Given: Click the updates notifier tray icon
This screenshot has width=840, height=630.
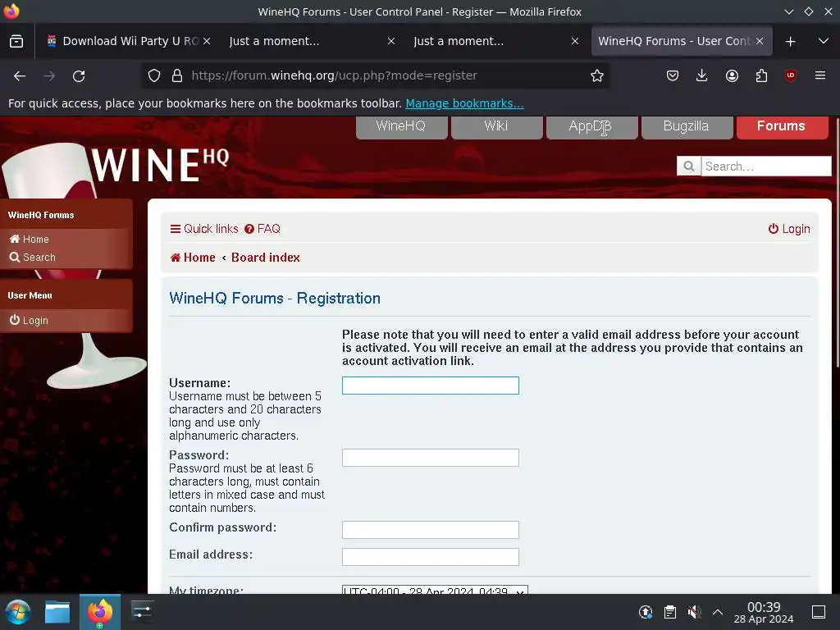Looking at the screenshot, I should (x=646, y=612).
